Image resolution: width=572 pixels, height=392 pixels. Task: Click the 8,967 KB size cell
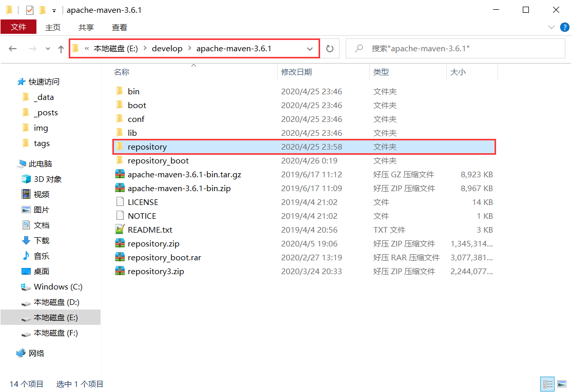[x=477, y=189]
